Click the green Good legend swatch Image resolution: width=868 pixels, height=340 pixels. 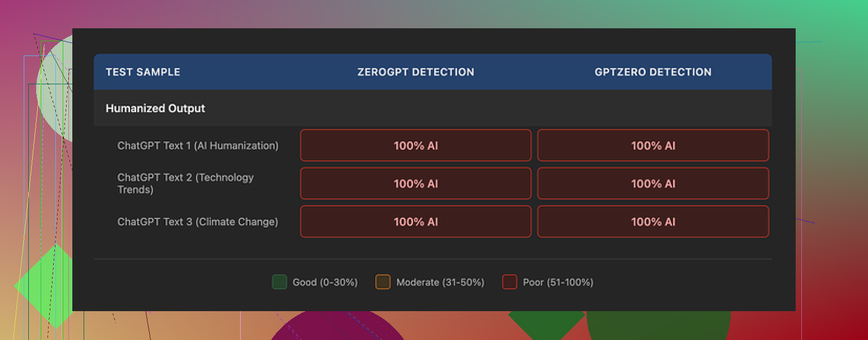(279, 282)
